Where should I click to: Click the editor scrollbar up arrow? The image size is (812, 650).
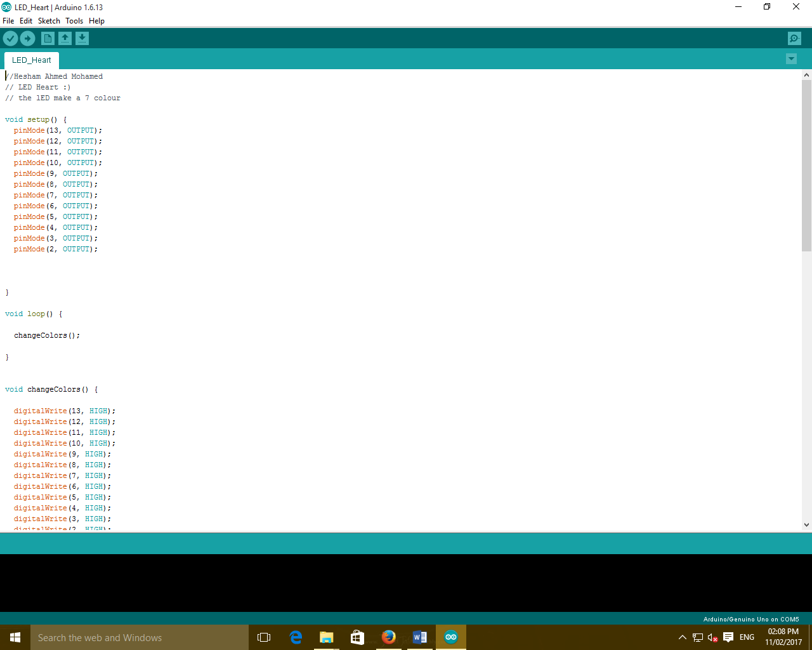(x=806, y=75)
